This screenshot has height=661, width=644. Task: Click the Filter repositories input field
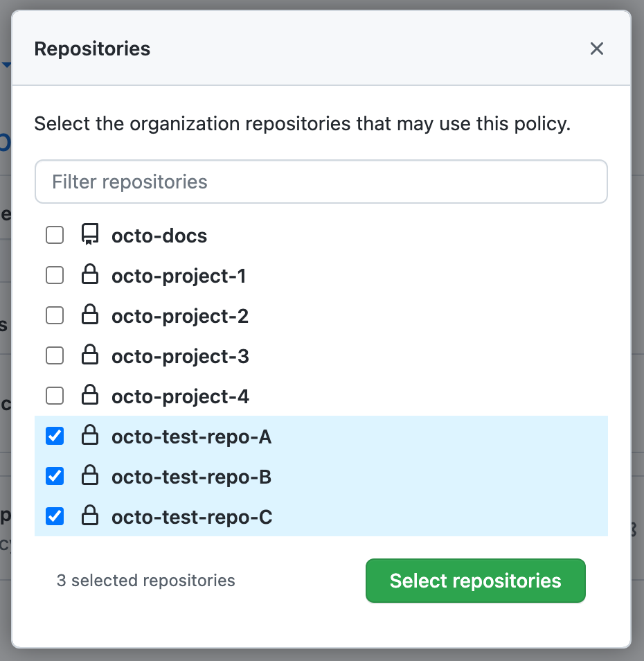(321, 182)
